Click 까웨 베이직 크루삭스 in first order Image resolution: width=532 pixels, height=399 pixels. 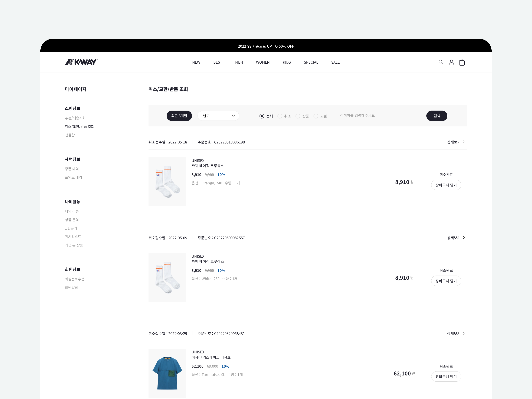(208, 166)
